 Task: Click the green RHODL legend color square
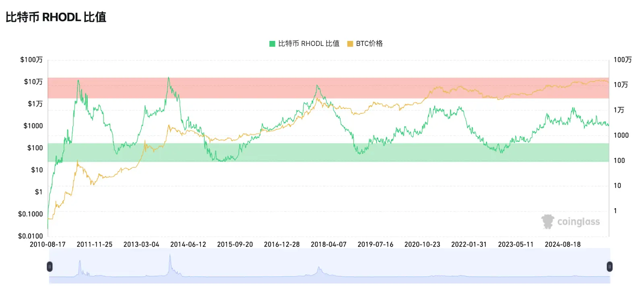coord(272,44)
